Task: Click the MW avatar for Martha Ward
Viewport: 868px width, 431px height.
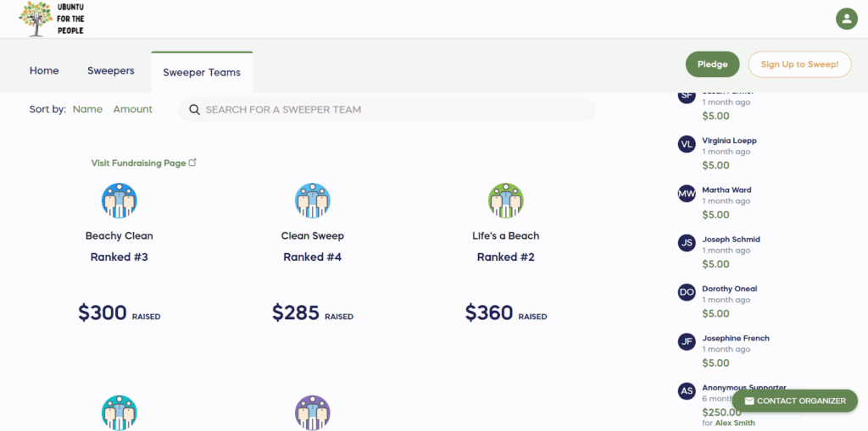Action: [x=687, y=194]
